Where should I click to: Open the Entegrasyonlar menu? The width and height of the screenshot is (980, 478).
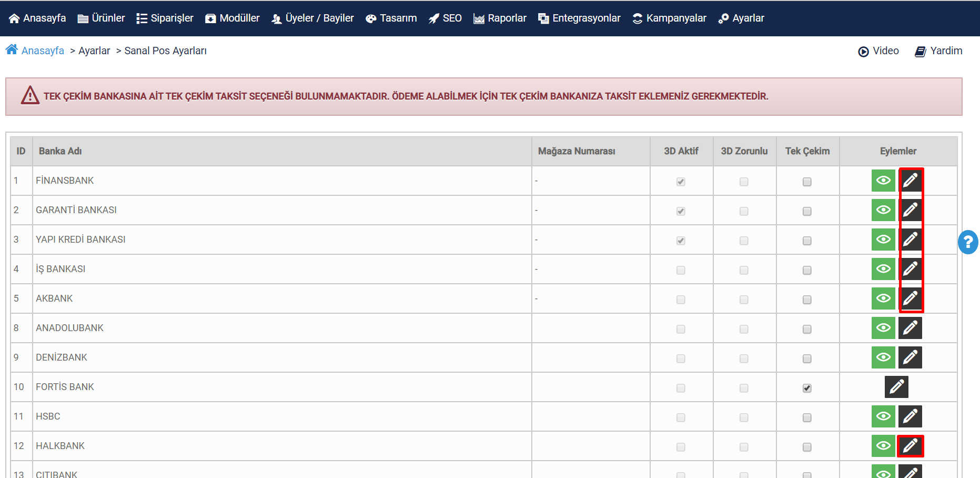(579, 18)
